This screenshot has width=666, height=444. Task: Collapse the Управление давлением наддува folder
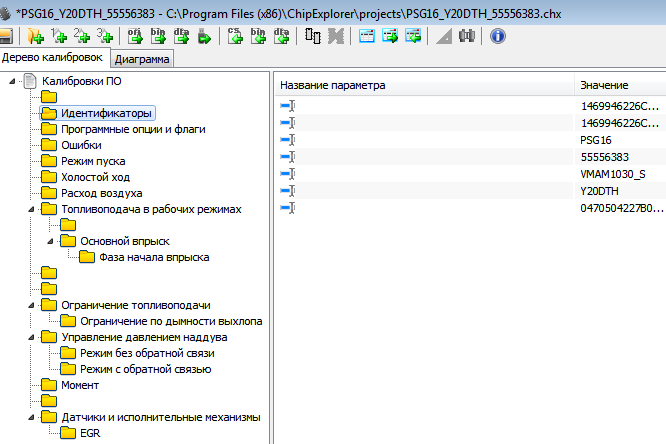click(x=31, y=337)
